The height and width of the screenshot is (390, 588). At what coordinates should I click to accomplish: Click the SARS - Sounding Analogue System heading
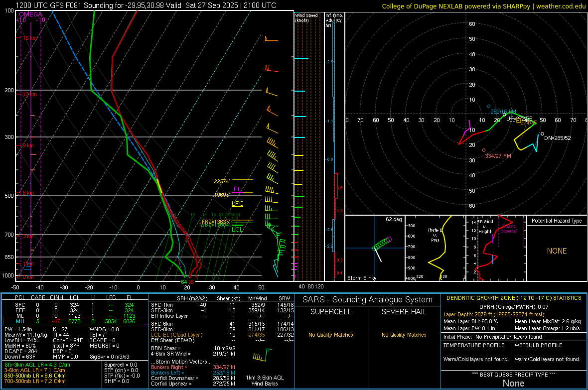[368, 300]
